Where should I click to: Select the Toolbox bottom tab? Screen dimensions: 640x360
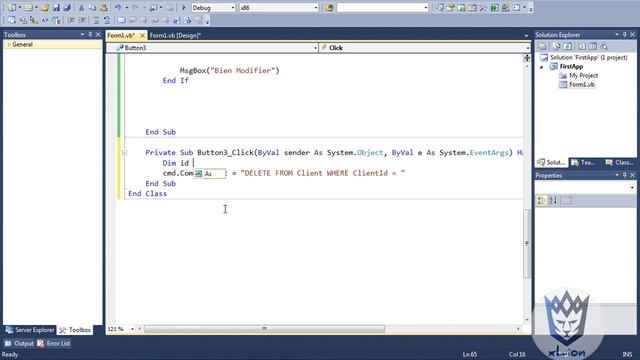pos(75,330)
